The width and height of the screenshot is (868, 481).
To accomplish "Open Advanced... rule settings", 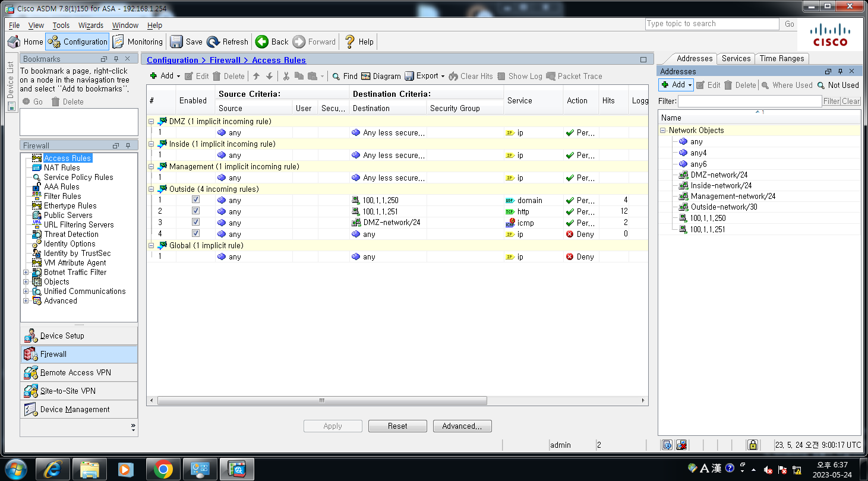I will coord(462,426).
